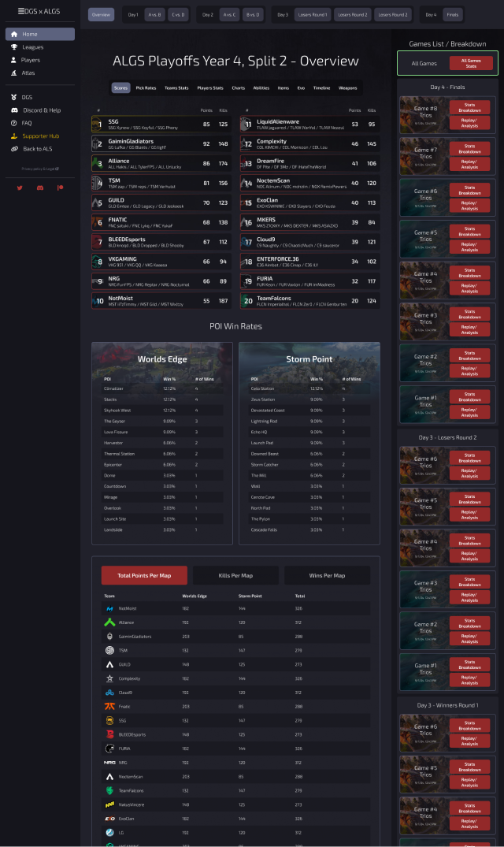Viewport: 504px width, 847px height.
Task: Open Stats Breakdown for Finals Game #8
Action: coord(469,107)
